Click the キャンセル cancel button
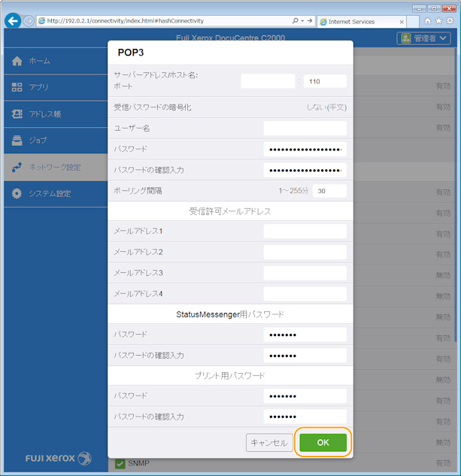 coord(269,443)
